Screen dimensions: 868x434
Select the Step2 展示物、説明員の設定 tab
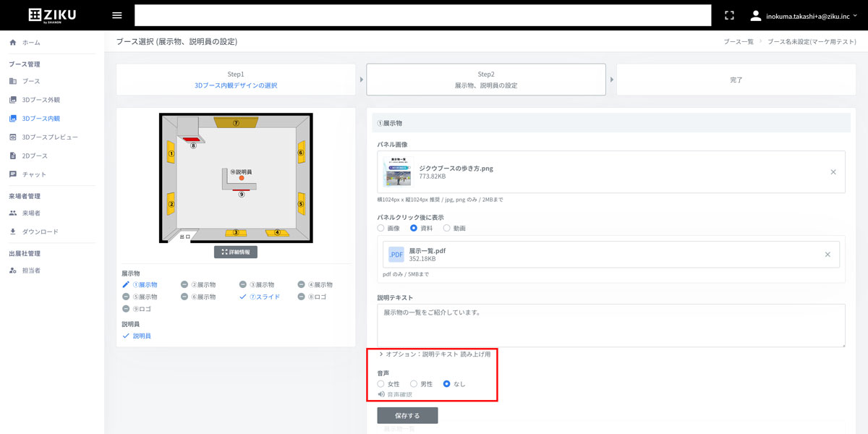pos(485,80)
